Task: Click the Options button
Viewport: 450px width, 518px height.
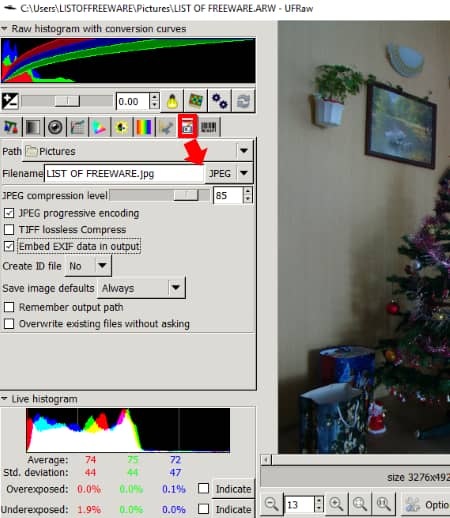Action: coord(425,504)
